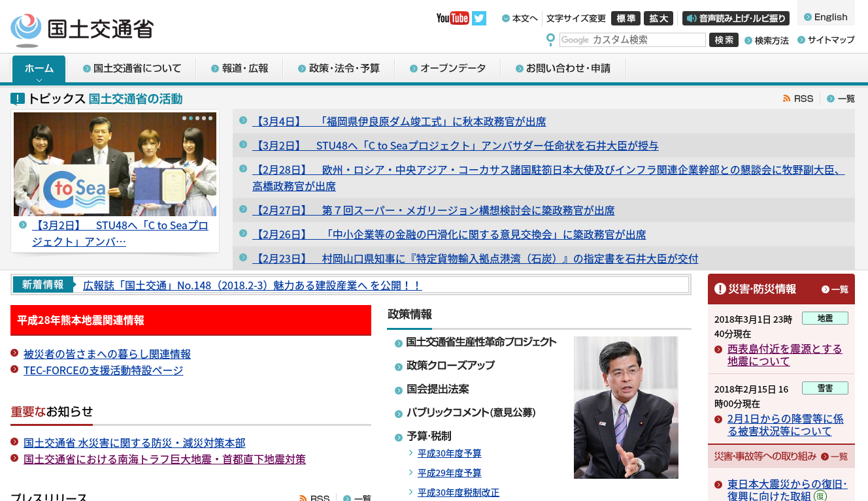Open 平成30年度予算 sub-link
Screen dimensions: 868x501
(450, 453)
